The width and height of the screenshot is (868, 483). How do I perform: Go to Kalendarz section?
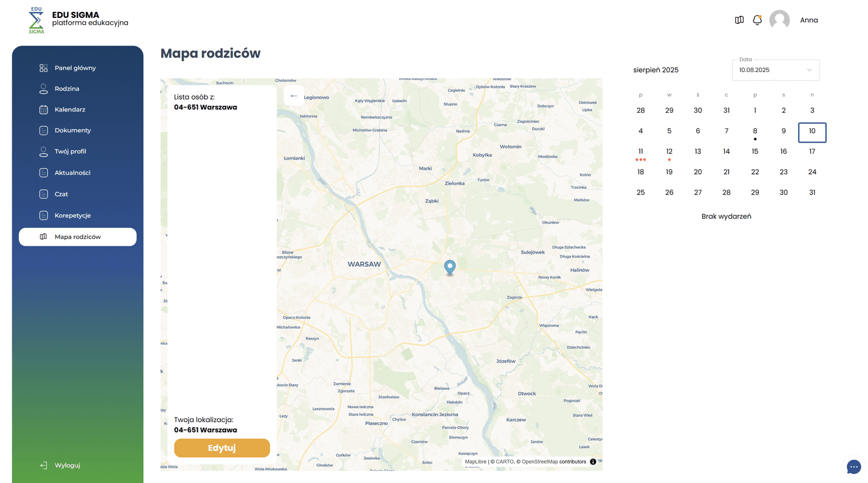click(69, 110)
